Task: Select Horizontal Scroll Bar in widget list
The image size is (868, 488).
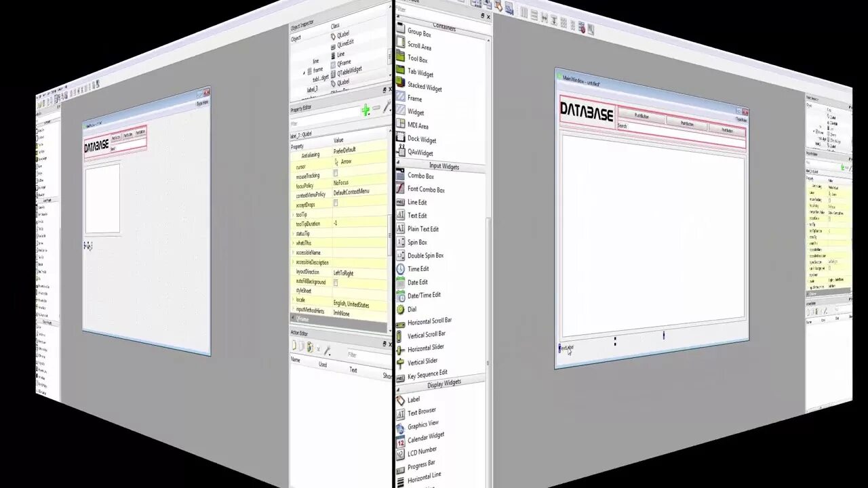Action: point(429,321)
